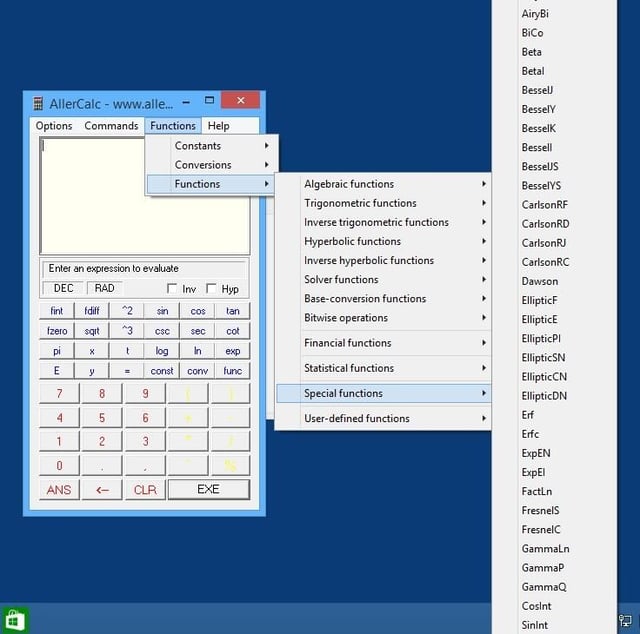Choose CosInt special function

[554, 606]
